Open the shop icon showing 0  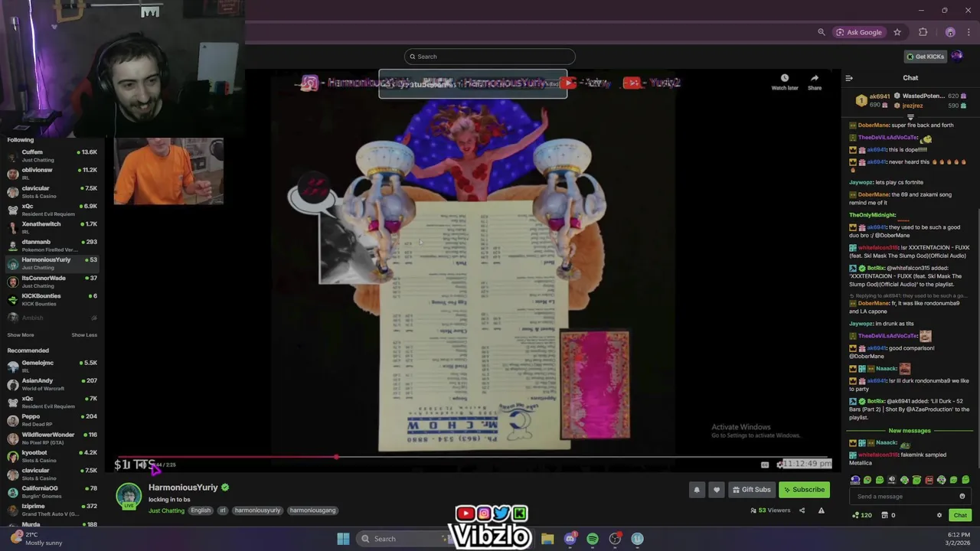[x=888, y=515]
